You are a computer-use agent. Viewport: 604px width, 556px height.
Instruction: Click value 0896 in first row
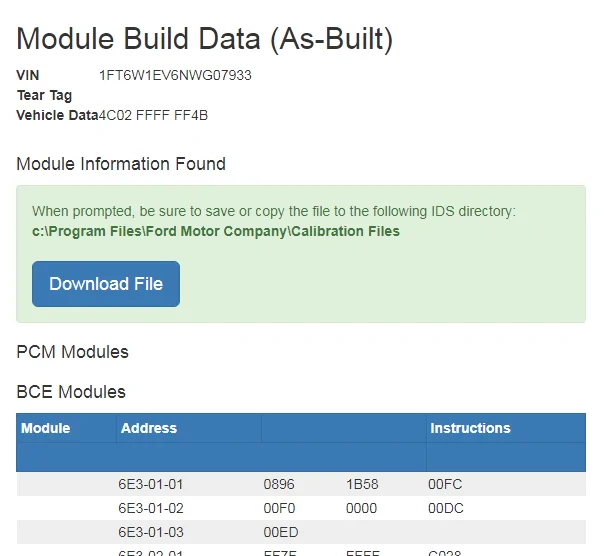279,484
